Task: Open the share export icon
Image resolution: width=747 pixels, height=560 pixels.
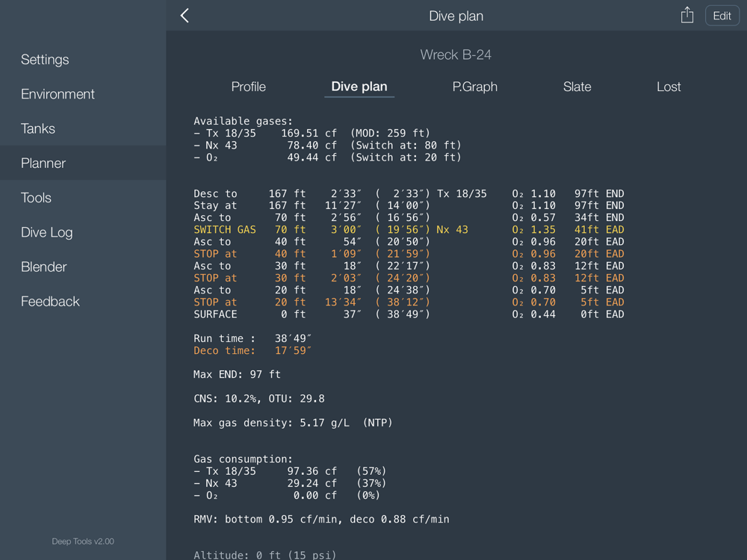Action: (x=686, y=16)
